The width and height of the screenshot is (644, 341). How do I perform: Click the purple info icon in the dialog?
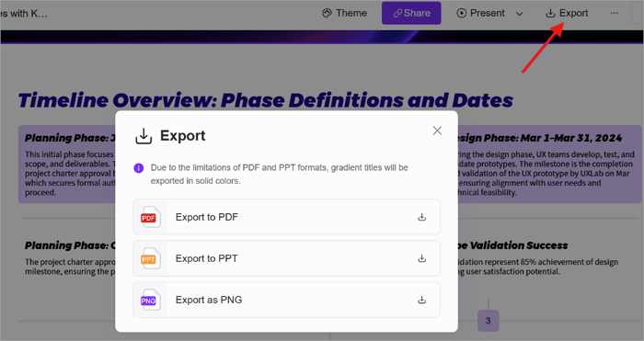139,168
